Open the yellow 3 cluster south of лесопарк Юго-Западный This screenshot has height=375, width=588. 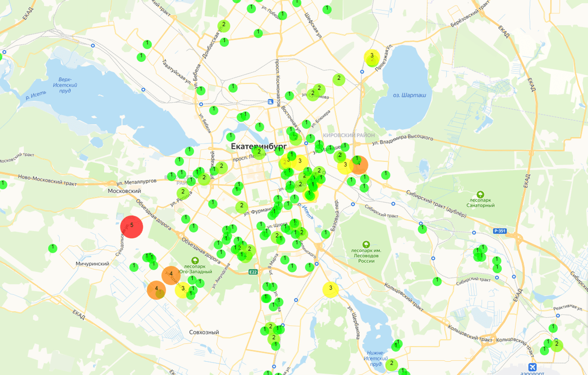tap(183, 290)
